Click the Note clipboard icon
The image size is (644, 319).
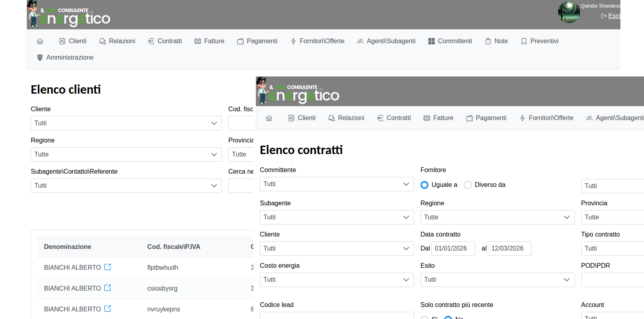[488, 41]
